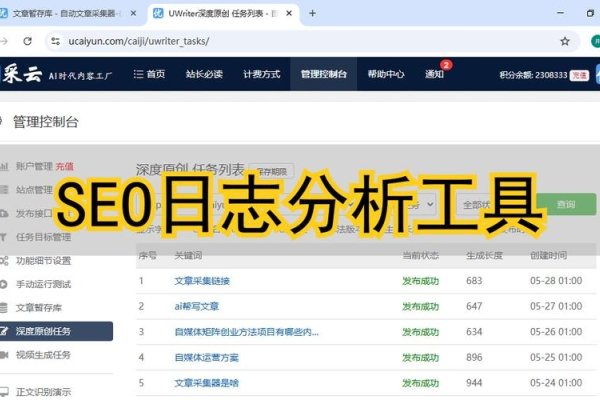This screenshot has height=400, width=600.
Task: Open 文章暂存库 in the sidebar
Action: [39, 308]
